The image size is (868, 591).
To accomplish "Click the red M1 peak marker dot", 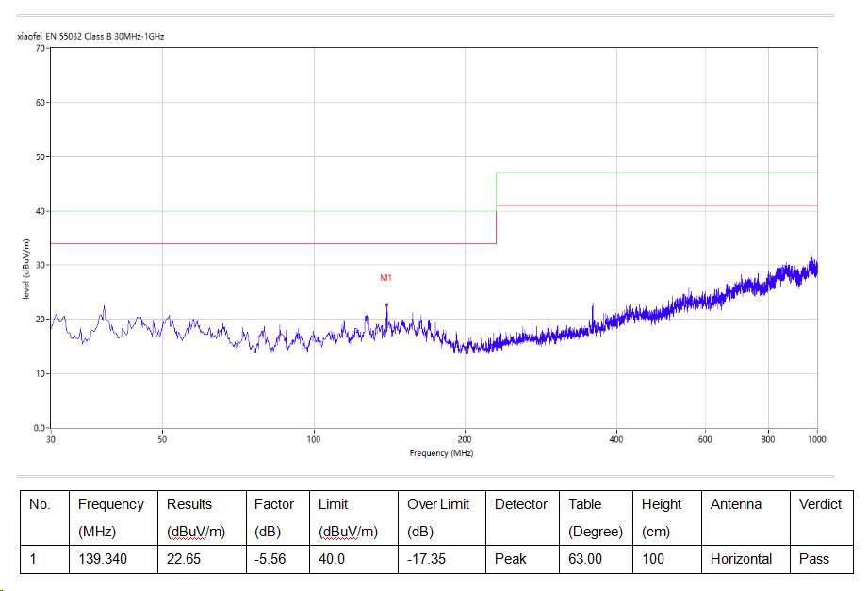I will (386, 304).
